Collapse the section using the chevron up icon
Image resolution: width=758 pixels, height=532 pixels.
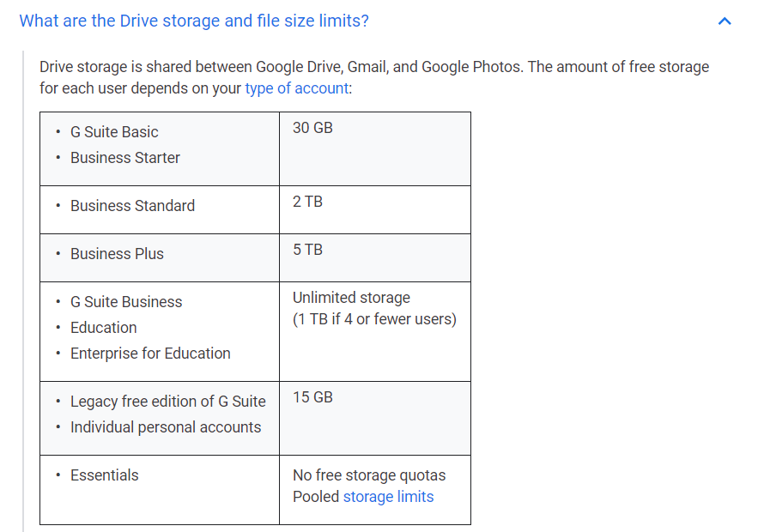click(x=725, y=21)
